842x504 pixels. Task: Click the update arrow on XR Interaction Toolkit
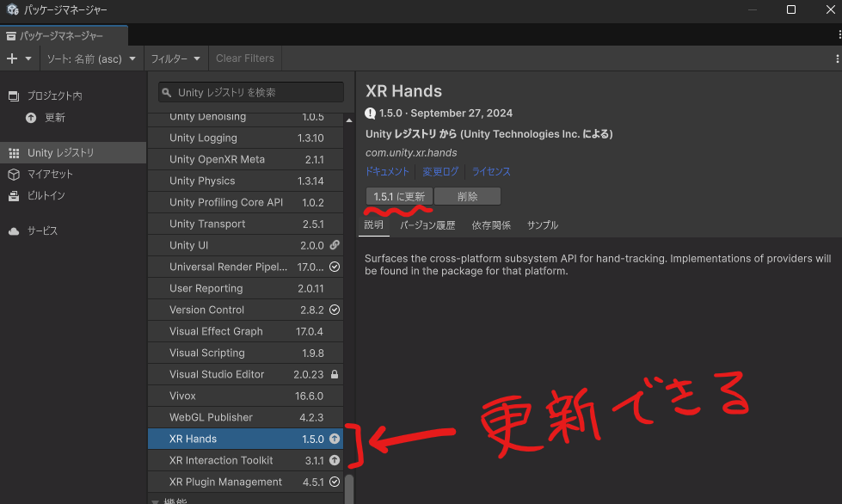[x=335, y=460]
